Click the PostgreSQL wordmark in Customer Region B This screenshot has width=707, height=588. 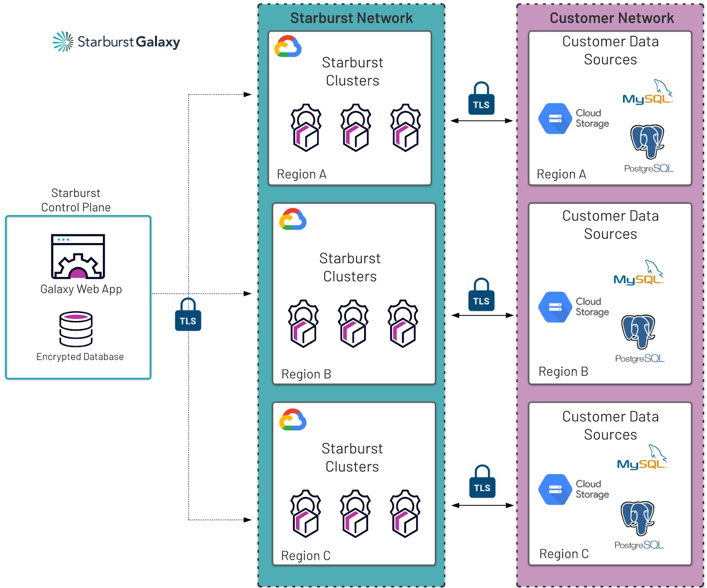coord(640,359)
